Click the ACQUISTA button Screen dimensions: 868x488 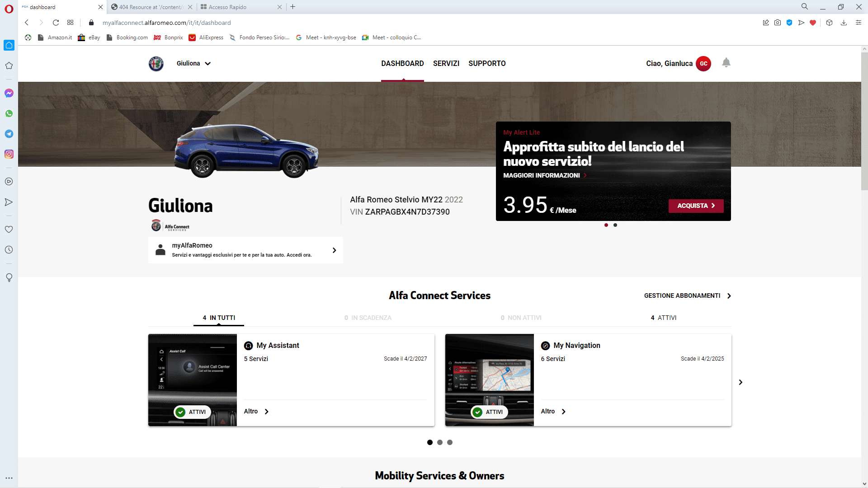(696, 206)
